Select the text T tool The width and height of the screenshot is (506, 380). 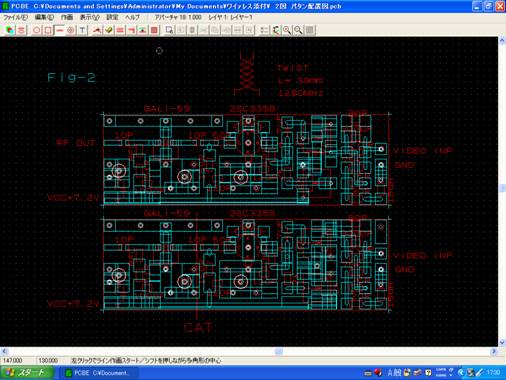tap(82, 30)
